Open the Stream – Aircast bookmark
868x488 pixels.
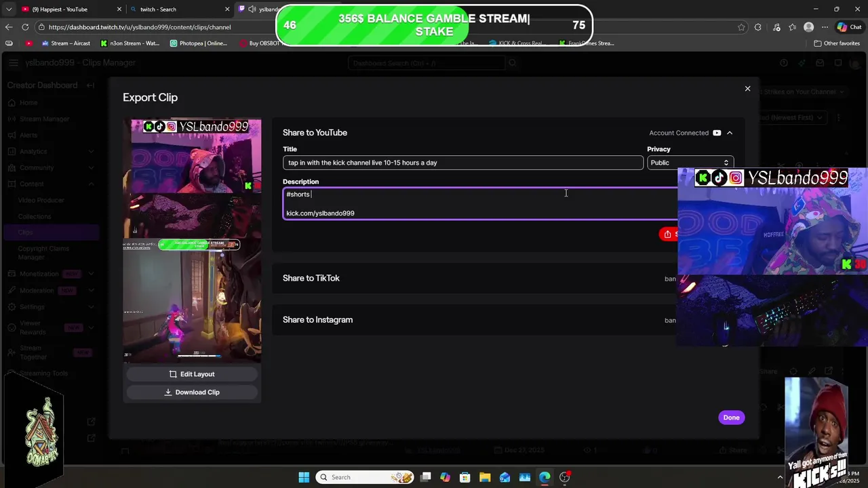pos(65,43)
